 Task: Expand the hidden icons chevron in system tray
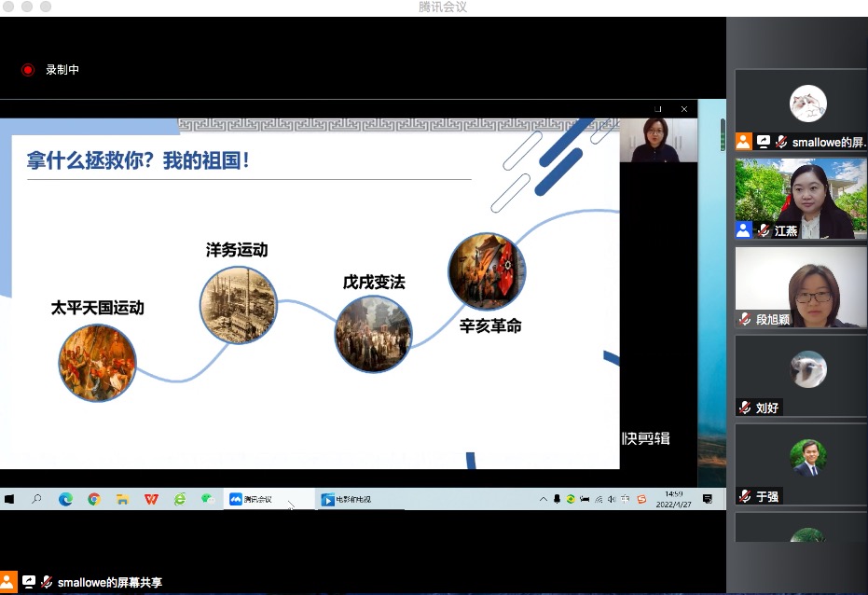pyautogui.click(x=544, y=499)
